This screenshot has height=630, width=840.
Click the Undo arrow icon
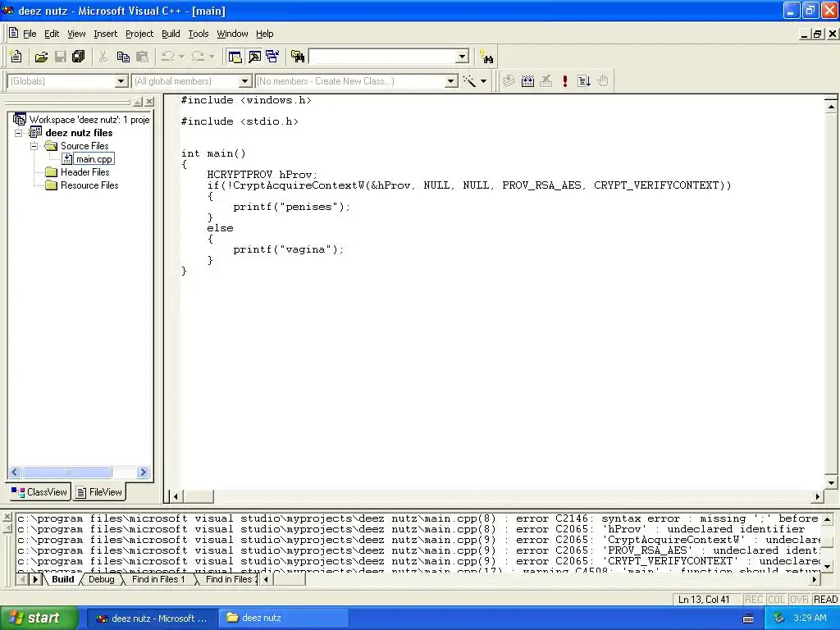(x=167, y=57)
